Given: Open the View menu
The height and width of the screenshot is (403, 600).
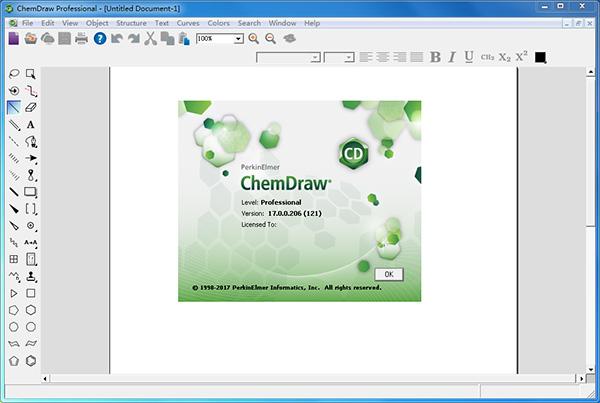Looking at the screenshot, I should (70, 23).
